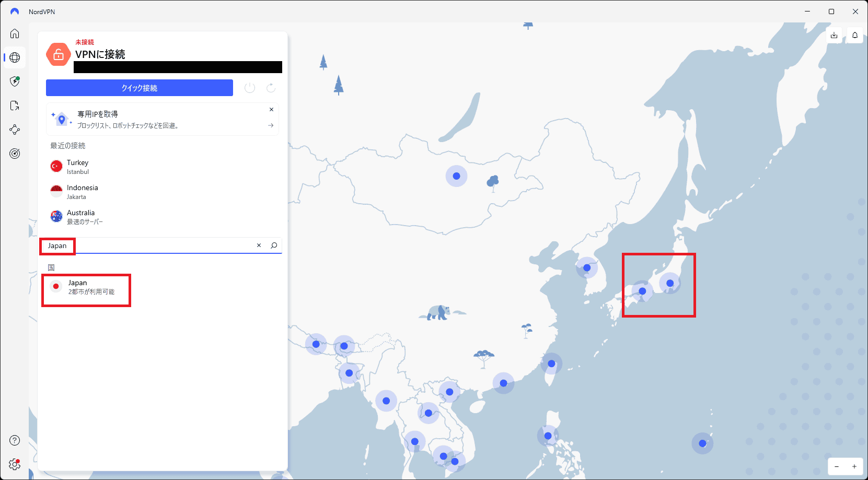This screenshot has height=480, width=868.
Task: Zoom in on the map
Action: 854,466
